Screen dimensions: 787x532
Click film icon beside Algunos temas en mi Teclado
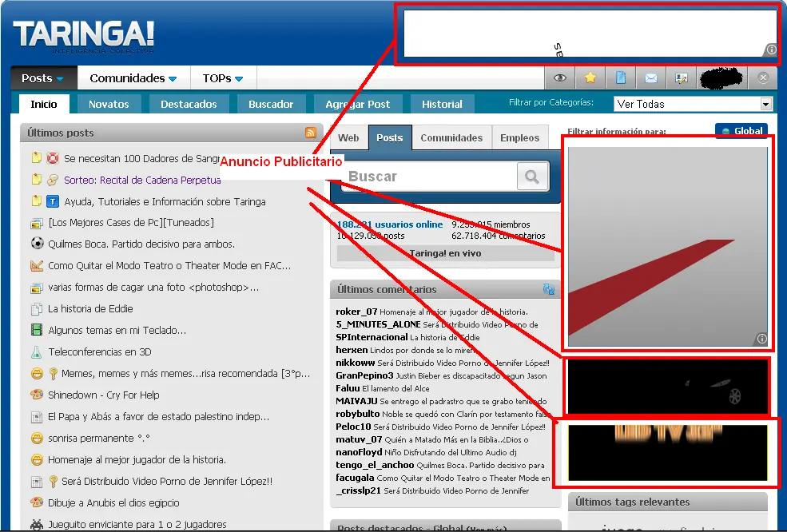tap(37, 330)
